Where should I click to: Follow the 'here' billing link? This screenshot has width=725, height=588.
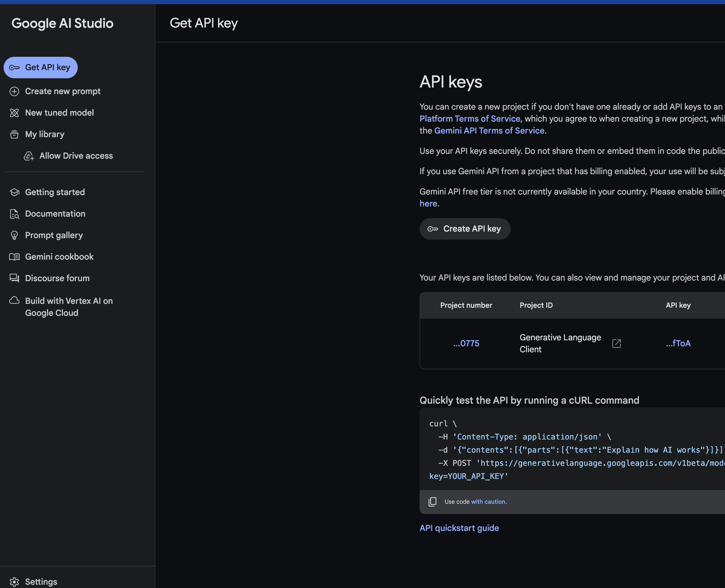(428, 203)
